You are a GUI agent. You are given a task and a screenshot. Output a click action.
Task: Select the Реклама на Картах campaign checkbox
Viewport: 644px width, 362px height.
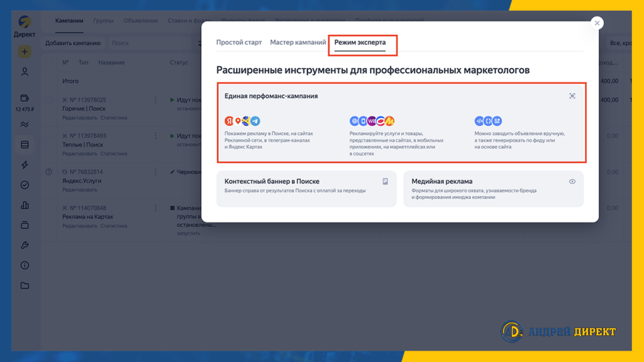tap(49, 208)
